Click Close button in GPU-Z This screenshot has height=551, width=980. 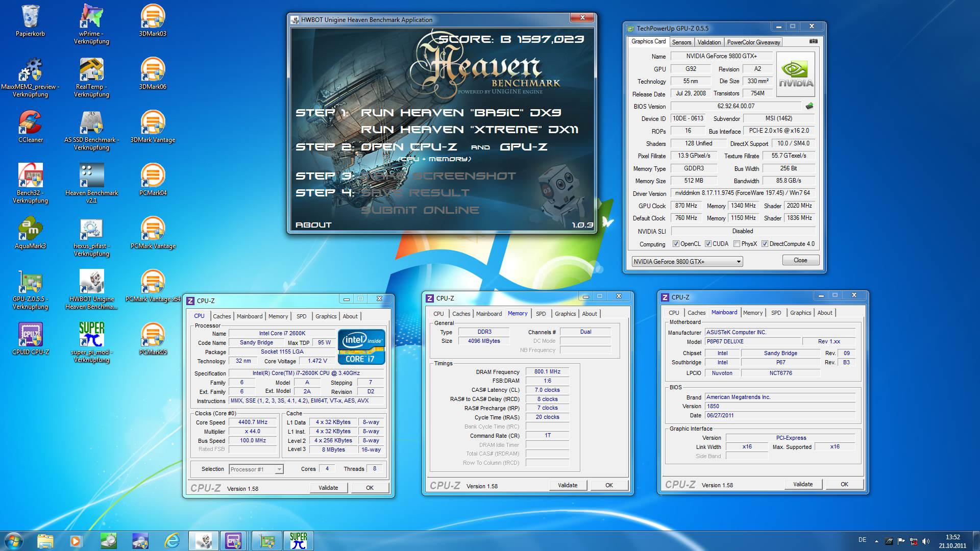tap(800, 260)
